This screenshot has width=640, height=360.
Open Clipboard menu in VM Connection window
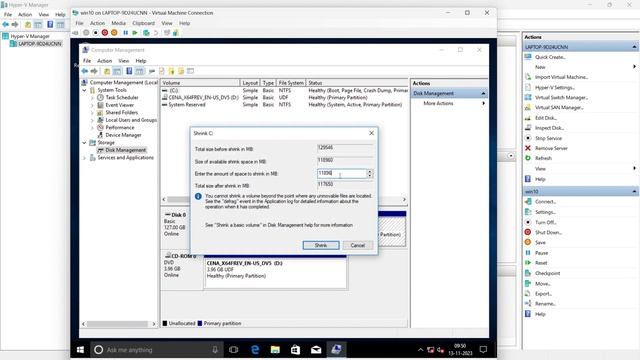144,23
